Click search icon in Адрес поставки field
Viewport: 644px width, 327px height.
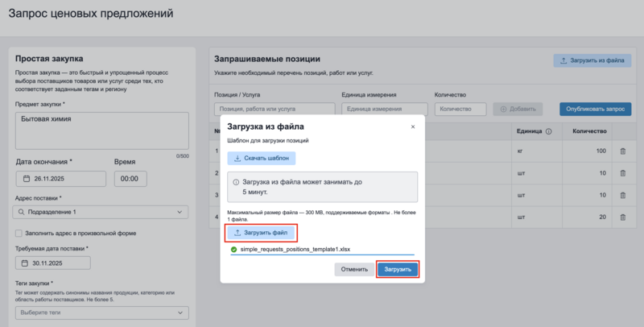pos(22,212)
